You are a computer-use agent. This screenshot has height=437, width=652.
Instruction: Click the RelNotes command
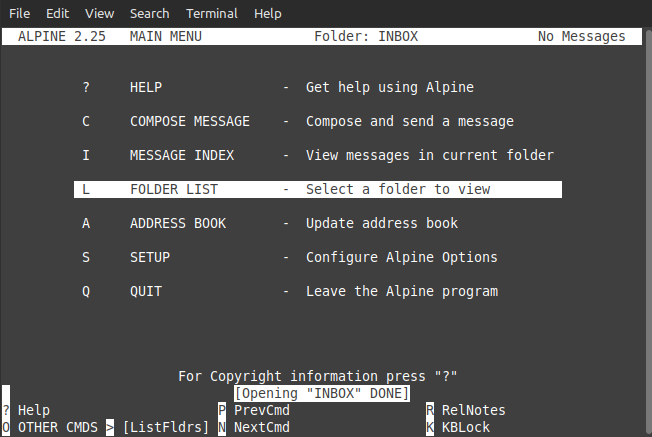[466, 410]
